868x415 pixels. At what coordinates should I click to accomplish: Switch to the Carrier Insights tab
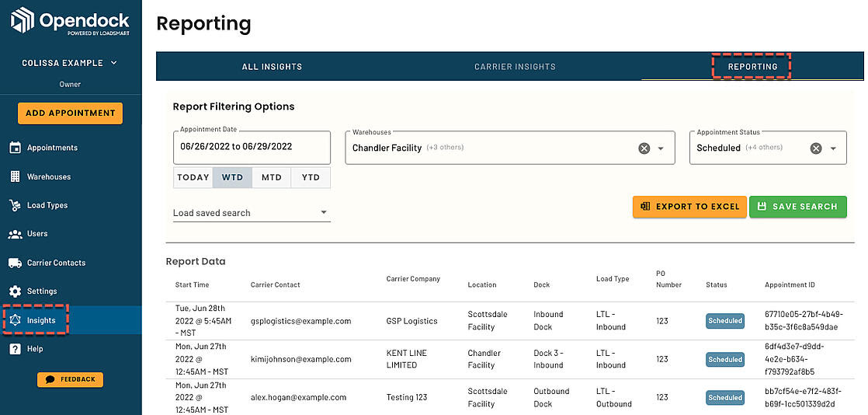tap(515, 67)
